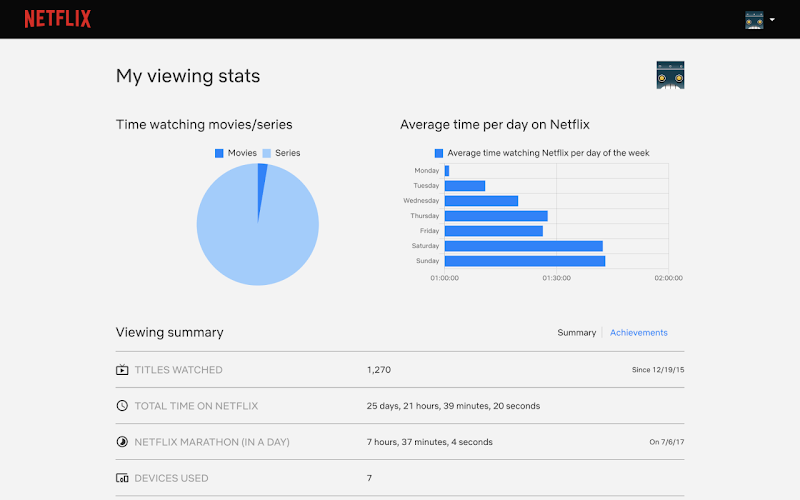This screenshot has width=800, height=500.
Task: Select the Monday bar in chart
Action: pos(447,171)
